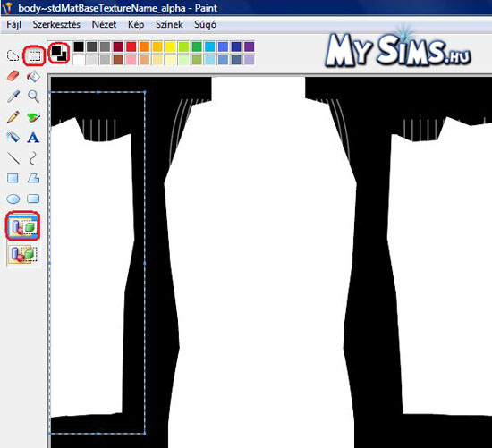This screenshot has width=492, height=448.
Task: Choose the Ellipse shape tool
Action: pos(13,199)
